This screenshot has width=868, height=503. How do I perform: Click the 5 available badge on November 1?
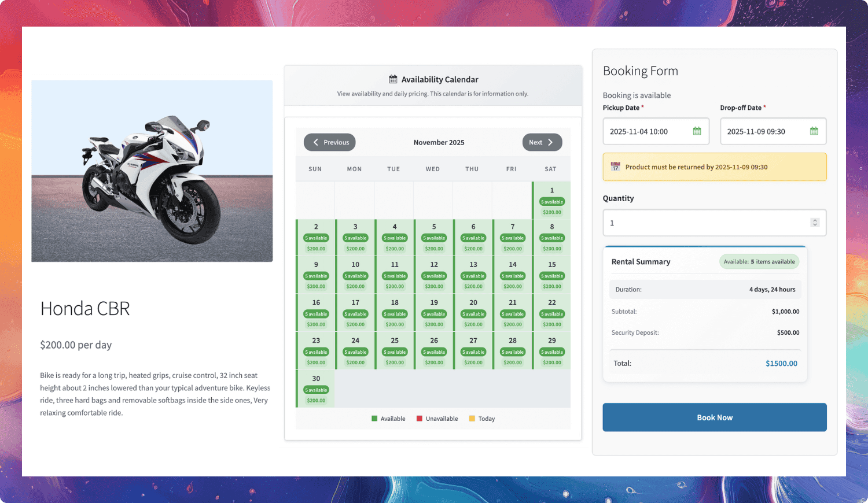click(x=551, y=202)
